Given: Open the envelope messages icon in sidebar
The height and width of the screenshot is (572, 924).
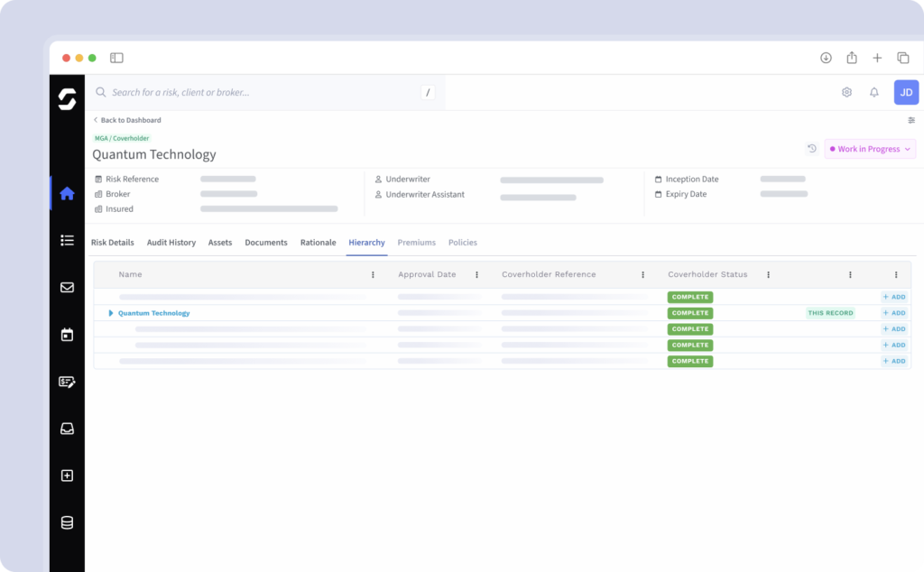Looking at the screenshot, I should (67, 287).
